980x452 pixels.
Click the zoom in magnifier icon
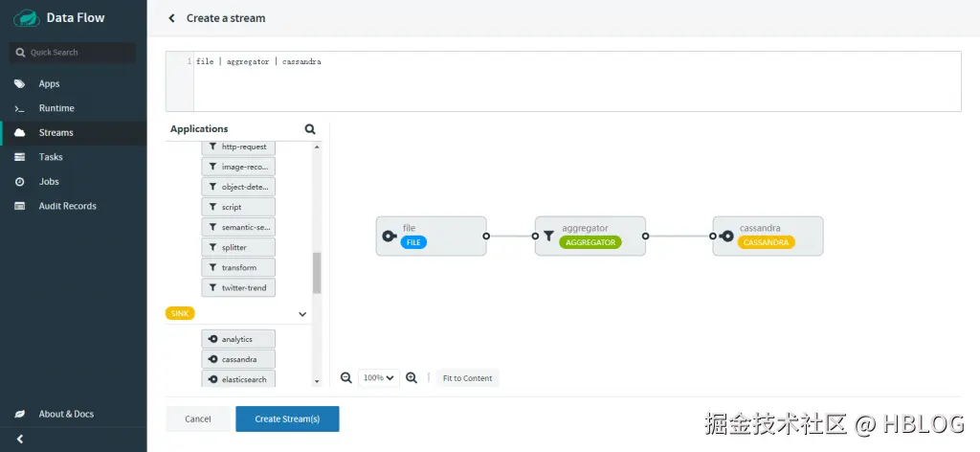(x=412, y=377)
